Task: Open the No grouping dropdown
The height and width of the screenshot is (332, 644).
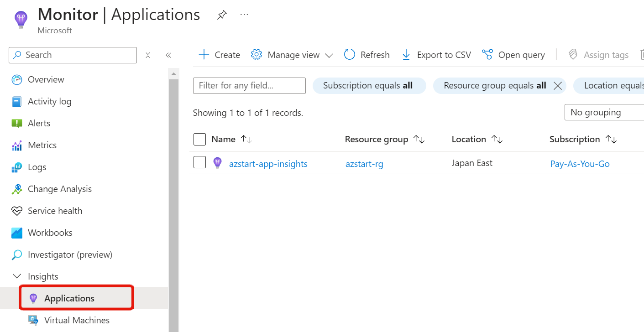Action: coord(604,112)
